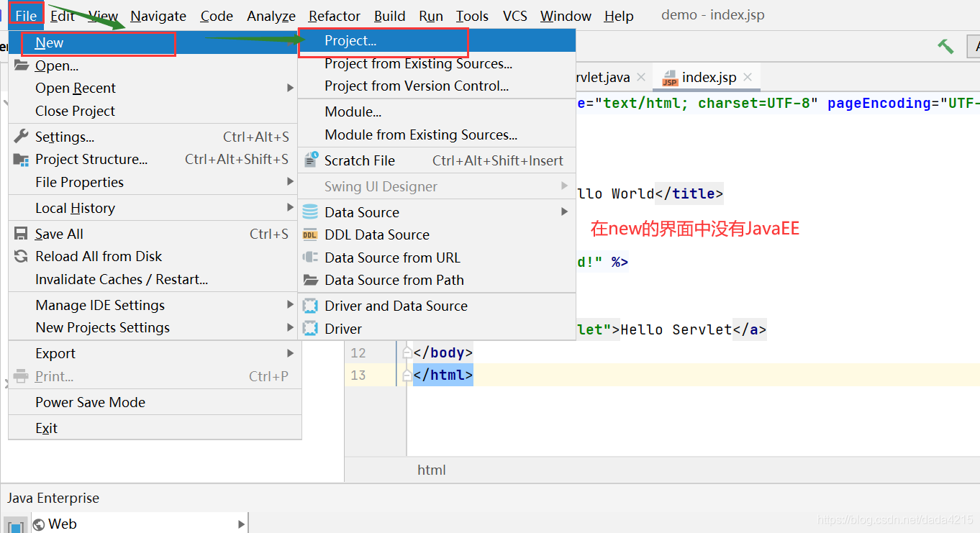
Task: Open the Refactor menu
Action: [x=335, y=16]
